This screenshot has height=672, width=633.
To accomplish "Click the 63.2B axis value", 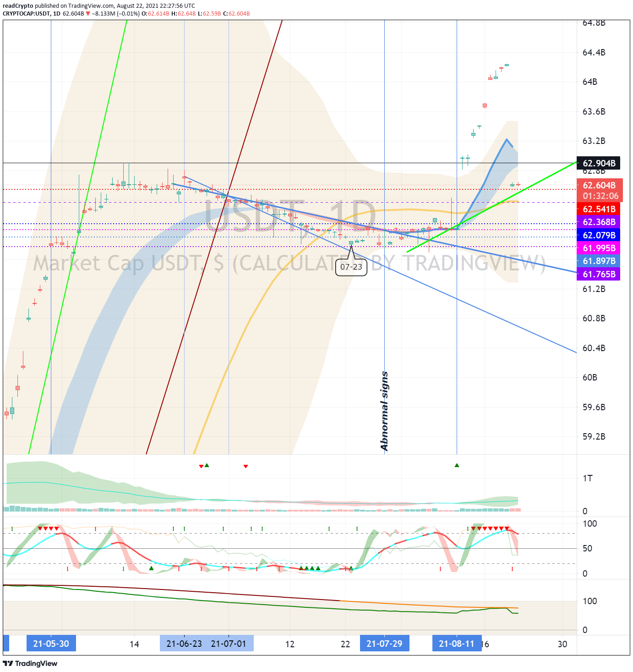I will click(x=594, y=141).
